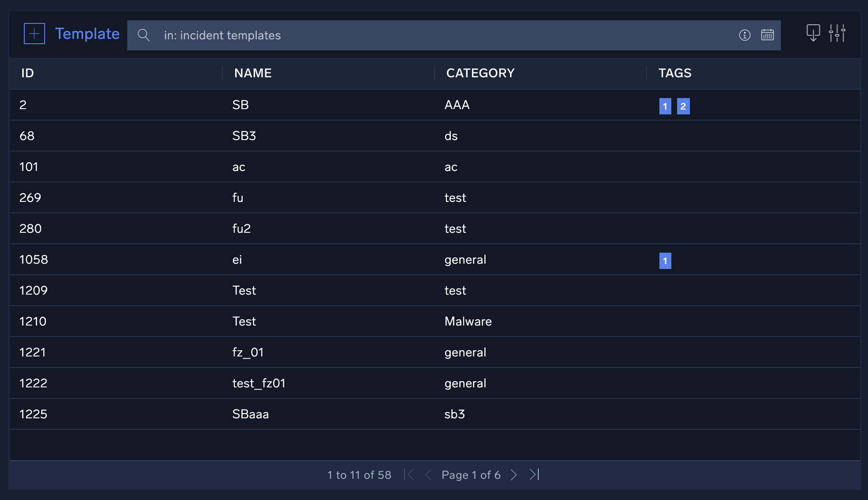Go to the first page
Image resolution: width=868 pixels, height=500 pixels.
[x=409, y=475]
